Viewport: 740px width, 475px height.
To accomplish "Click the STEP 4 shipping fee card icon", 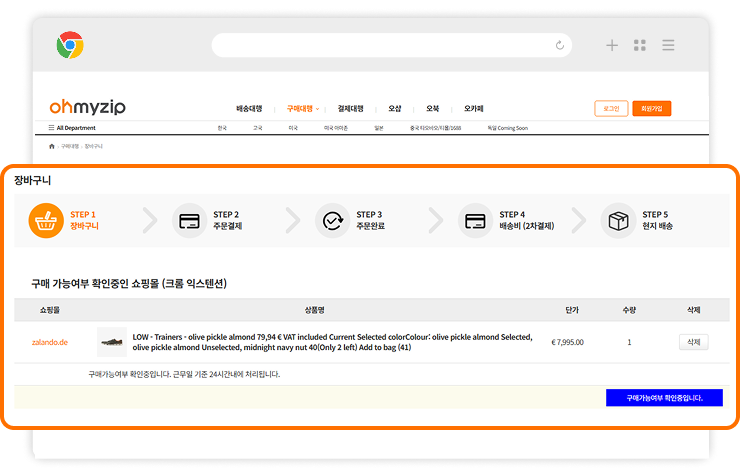I will coord(475,220).
